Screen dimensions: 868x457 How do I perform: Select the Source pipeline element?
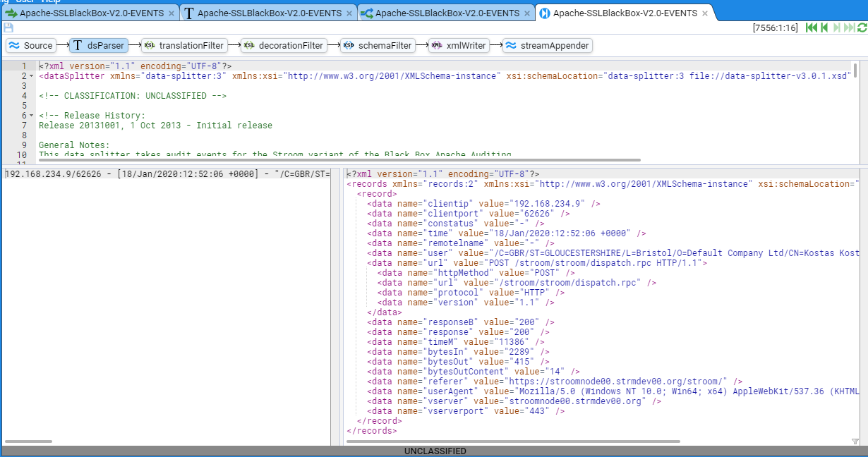[x=32, y=45]
